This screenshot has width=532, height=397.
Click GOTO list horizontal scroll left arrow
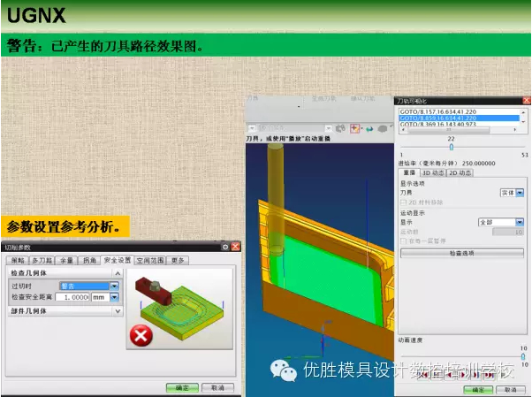click(x=403, y=130)
